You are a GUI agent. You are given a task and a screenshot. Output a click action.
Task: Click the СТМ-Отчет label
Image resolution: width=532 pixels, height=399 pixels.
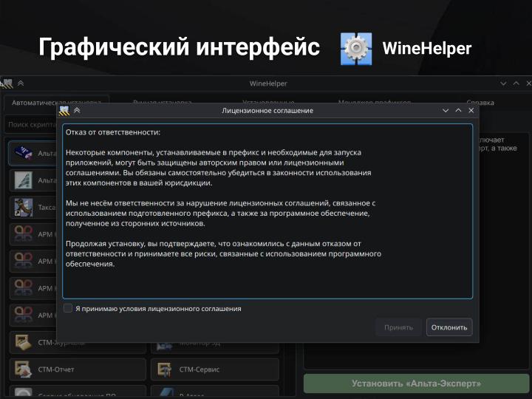click(56, 369)
